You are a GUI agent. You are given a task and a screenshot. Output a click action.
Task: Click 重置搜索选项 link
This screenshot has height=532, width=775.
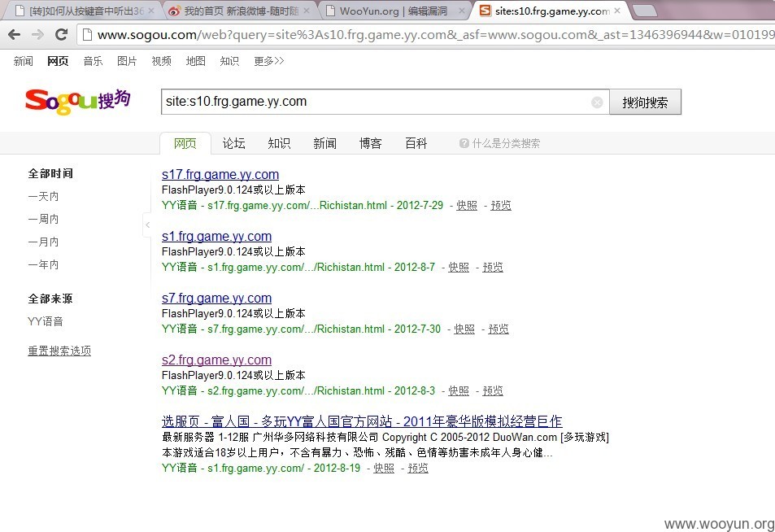click(x=59, y=351)
